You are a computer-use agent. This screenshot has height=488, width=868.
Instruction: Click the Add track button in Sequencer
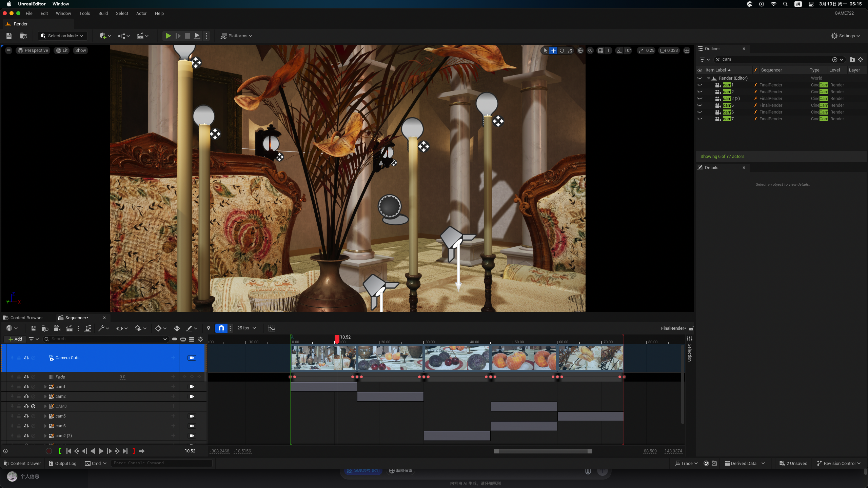15,339
